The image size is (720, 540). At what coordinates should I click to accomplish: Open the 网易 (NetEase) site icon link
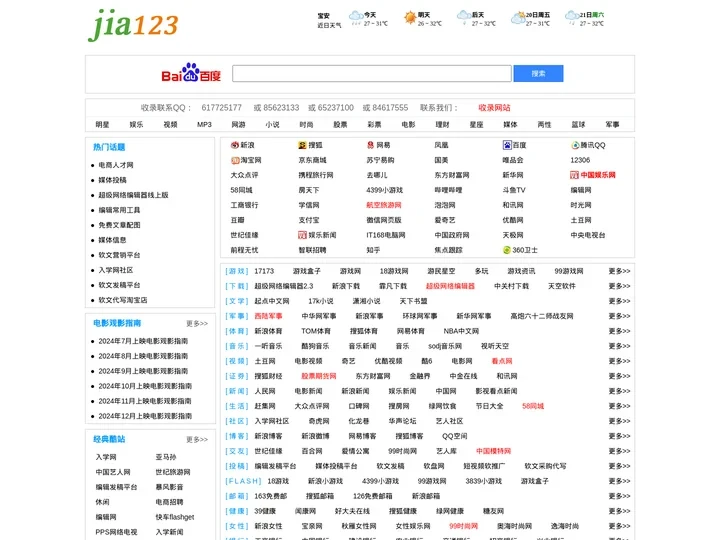click(x=370, y=145)
